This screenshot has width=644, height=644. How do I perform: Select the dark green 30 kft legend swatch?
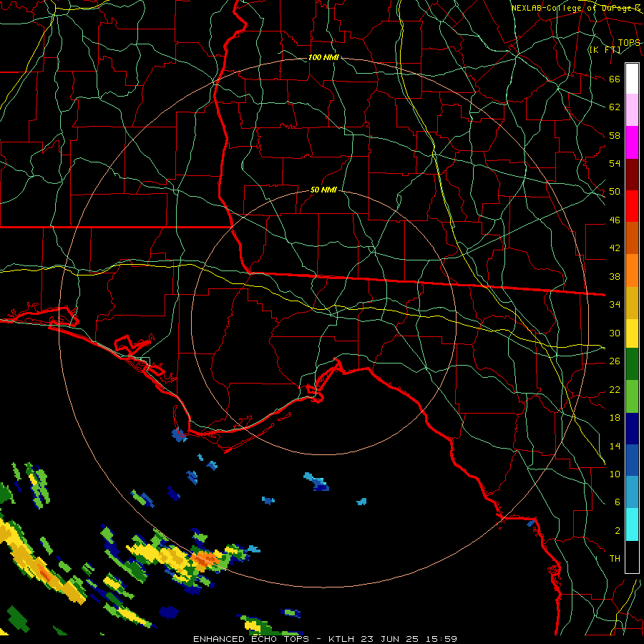[632, 364]
